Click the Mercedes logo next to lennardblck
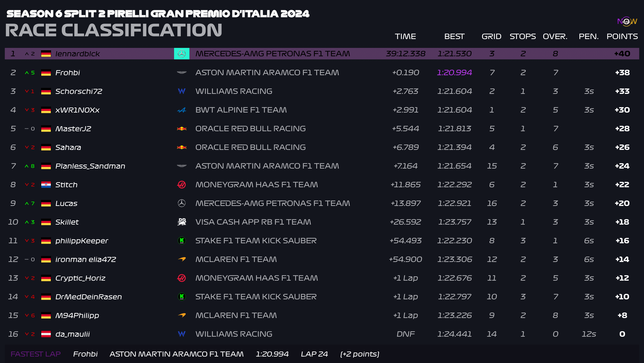644x363 pixels. click(181, 54)
